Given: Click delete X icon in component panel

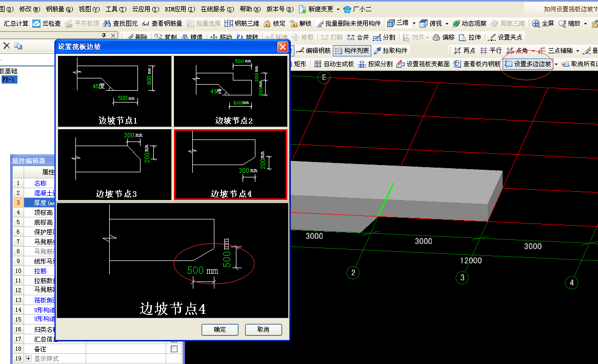Looking at the screenshot, I should tap(7, 46).
